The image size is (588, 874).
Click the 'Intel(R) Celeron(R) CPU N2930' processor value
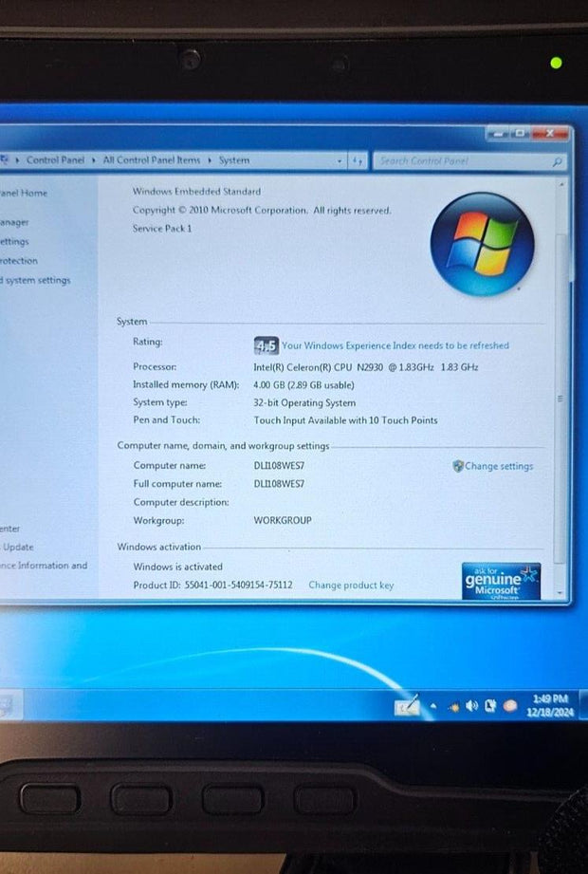tap(366, 366)
